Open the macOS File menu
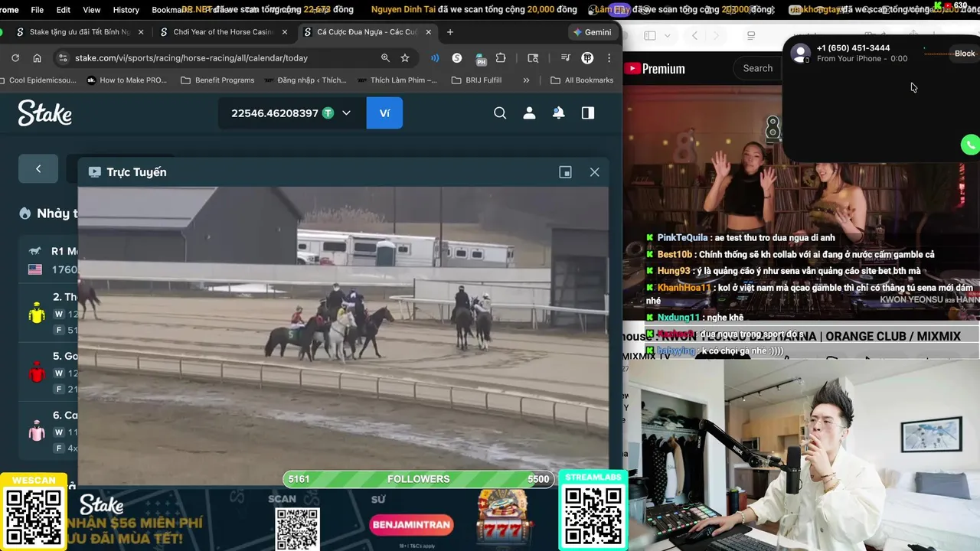 [x=37, y=10]
